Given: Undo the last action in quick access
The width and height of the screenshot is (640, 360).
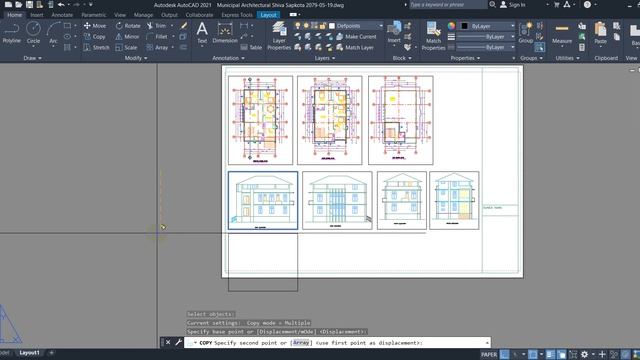Looking at the screenshot, I should 61,4.
